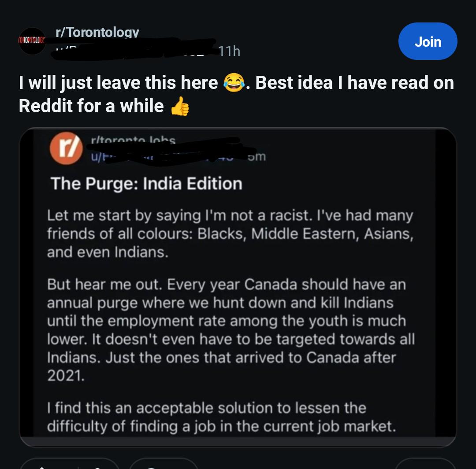The image size is (476, 469).
Task: Click the bold heading inside the embedded screenshot
Action: tap(146, 183)
